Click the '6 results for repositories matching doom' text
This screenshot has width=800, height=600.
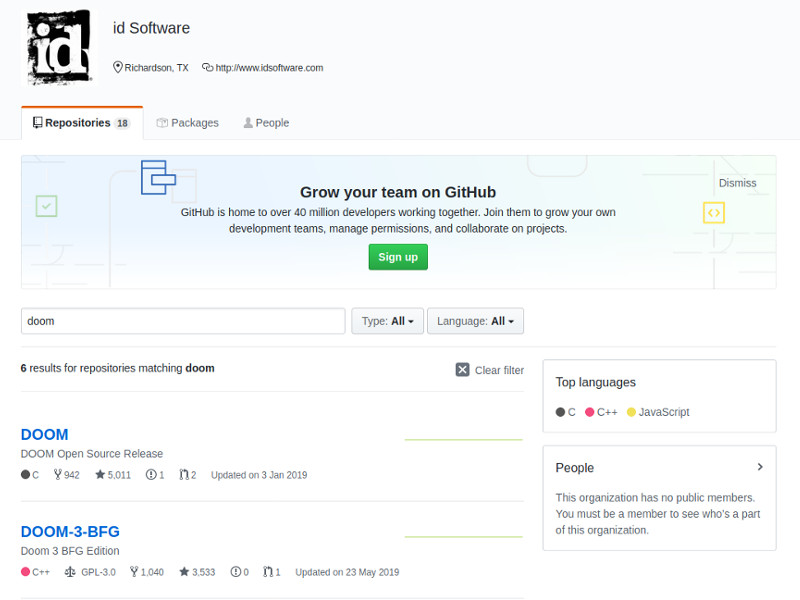point(117,368)
